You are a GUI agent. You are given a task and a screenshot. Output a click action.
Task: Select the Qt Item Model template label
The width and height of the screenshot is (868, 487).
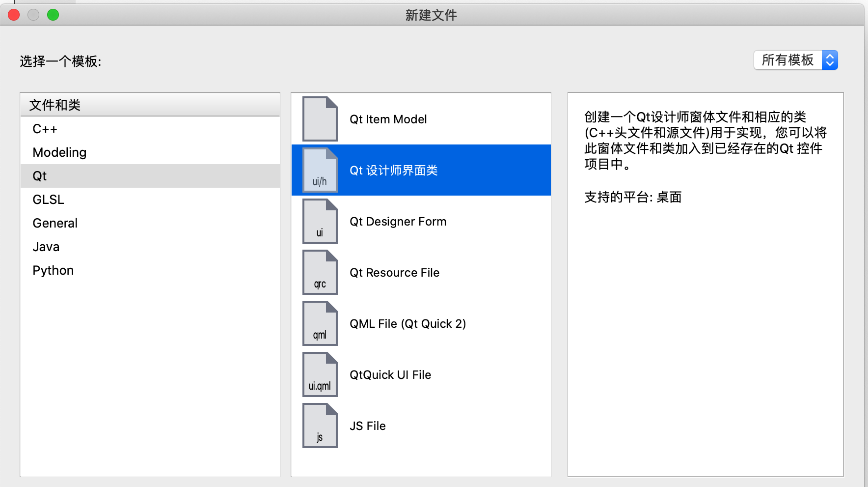(x=388, y=119)
